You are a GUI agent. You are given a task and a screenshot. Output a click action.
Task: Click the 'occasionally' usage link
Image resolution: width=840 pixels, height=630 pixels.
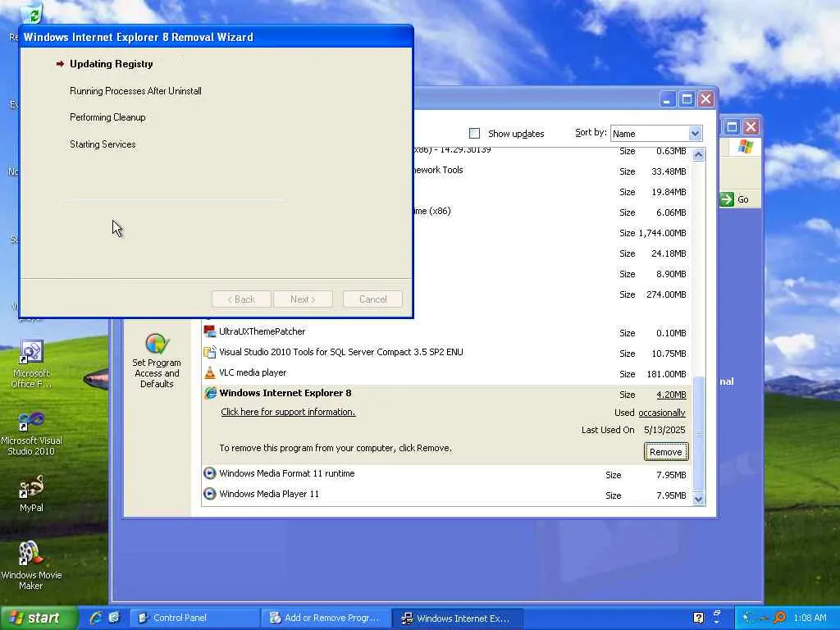(x=662, y=413)
